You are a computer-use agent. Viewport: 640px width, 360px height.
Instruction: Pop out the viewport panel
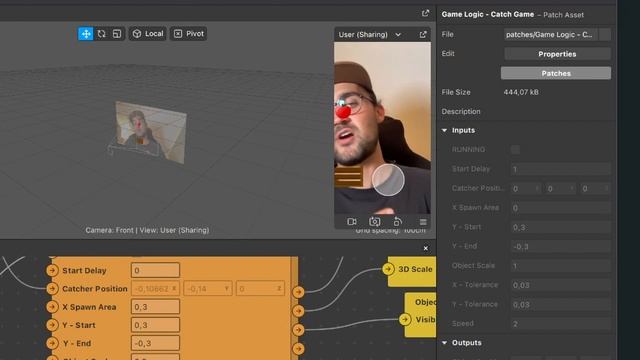click(425, 13)
